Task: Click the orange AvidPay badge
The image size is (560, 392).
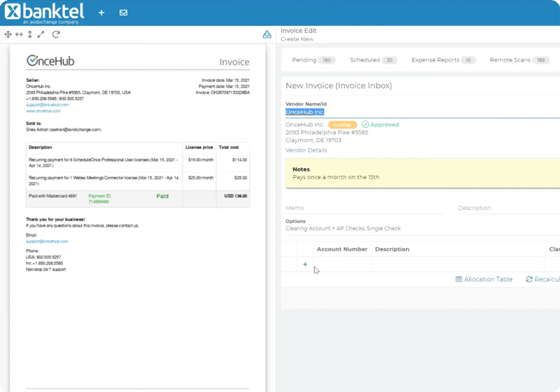Action: (342, 125)
